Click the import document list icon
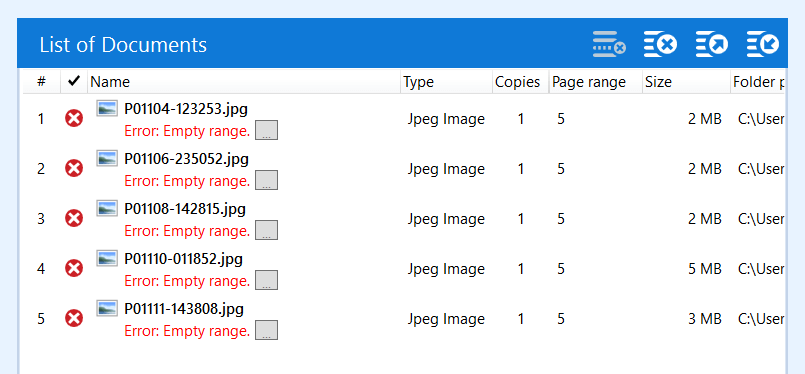The width and height of the screenshot is (805, 374). (x=763, y=44)
